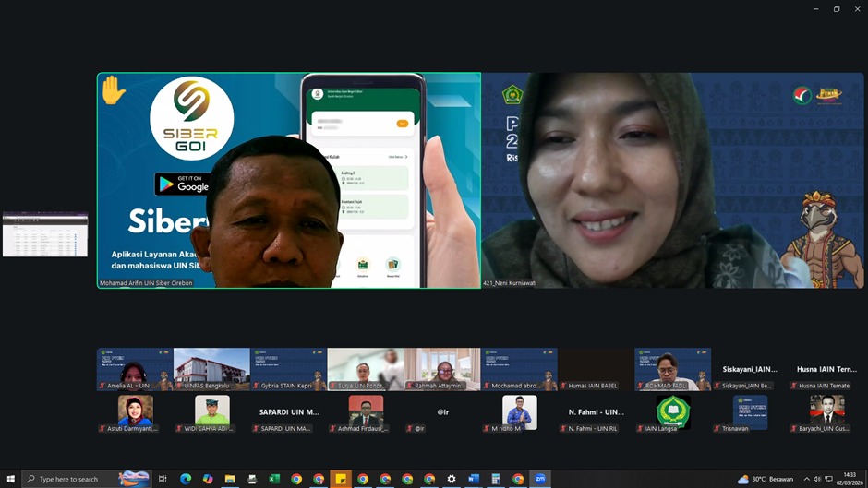The width and height of the screenshot is (868, 488).
Task: Launch Excel from the taskbar
Action: [274, 479]
